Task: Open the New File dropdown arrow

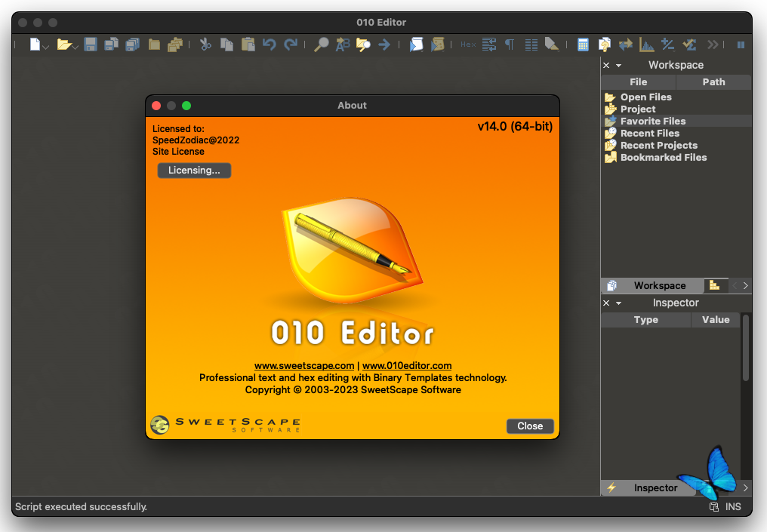Action: (46, 47)
